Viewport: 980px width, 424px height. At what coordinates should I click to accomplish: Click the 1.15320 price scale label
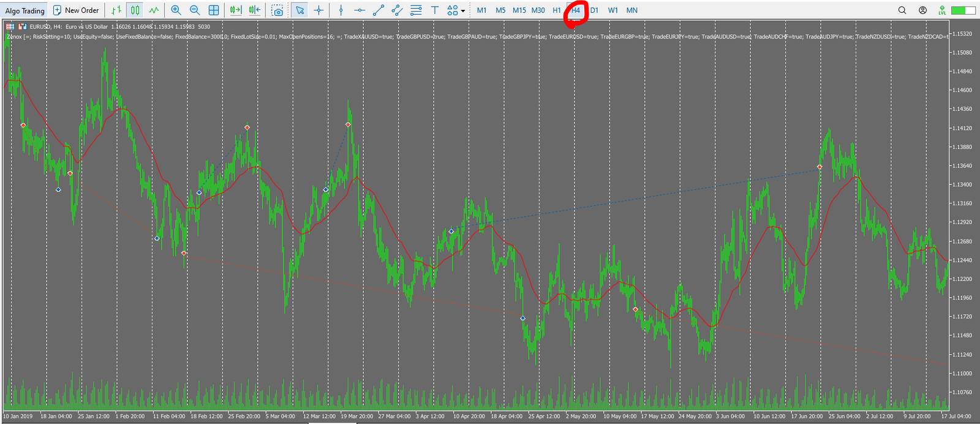click(962, 34)
